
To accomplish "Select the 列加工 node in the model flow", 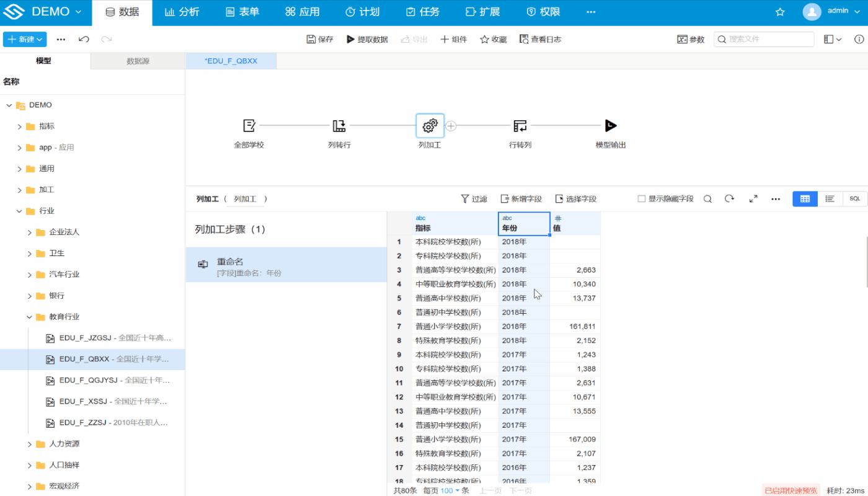I will point(430,125).
